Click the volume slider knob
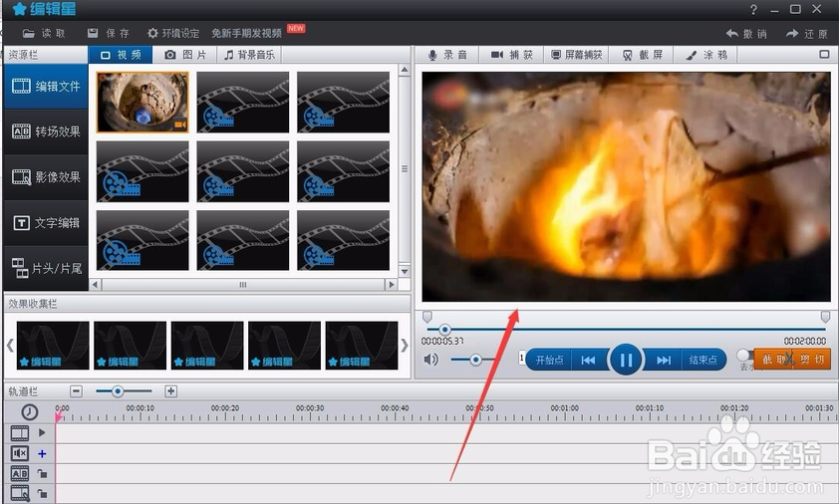Viewport: 839px width, 504px height. coord(475,360)
